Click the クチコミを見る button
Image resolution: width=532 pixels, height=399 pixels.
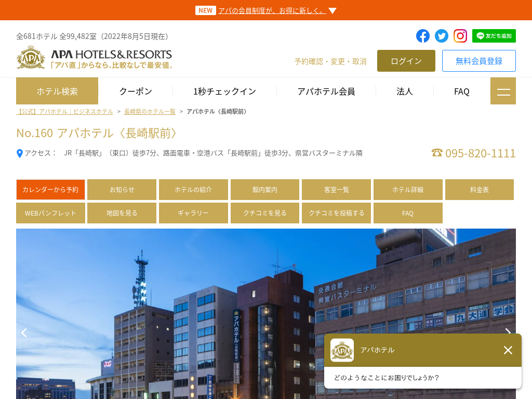[x=265, y=213]
